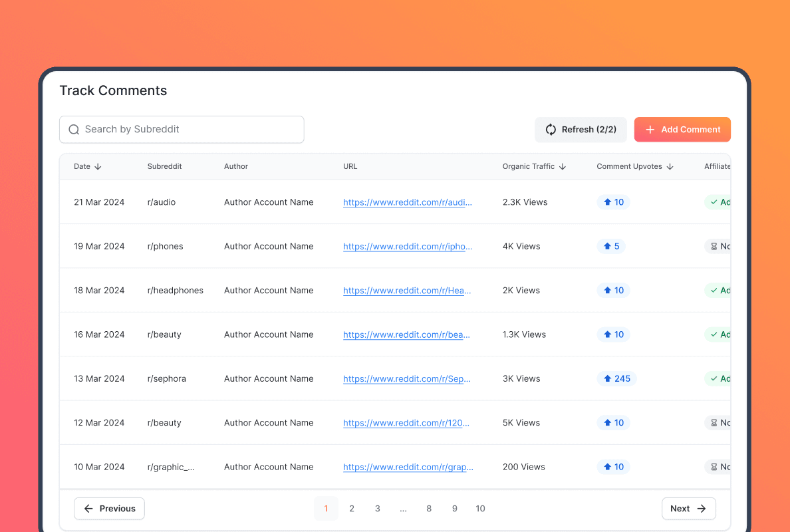Viewport: 790px width, 532px height.
Task: Click upvote badge in r/audio row
Action: (613, 202)
